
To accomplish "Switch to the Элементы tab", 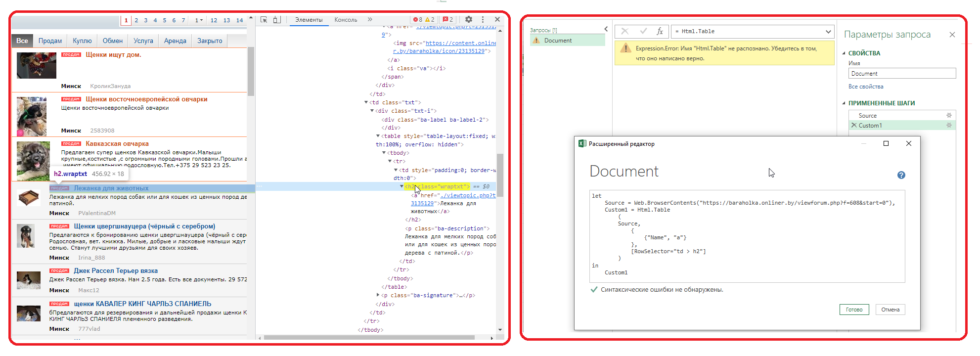I will 309,20.
